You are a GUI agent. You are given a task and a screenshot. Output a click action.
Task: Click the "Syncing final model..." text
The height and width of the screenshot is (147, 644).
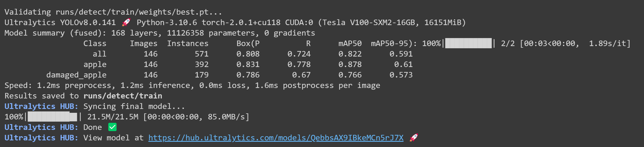(134, 106)
